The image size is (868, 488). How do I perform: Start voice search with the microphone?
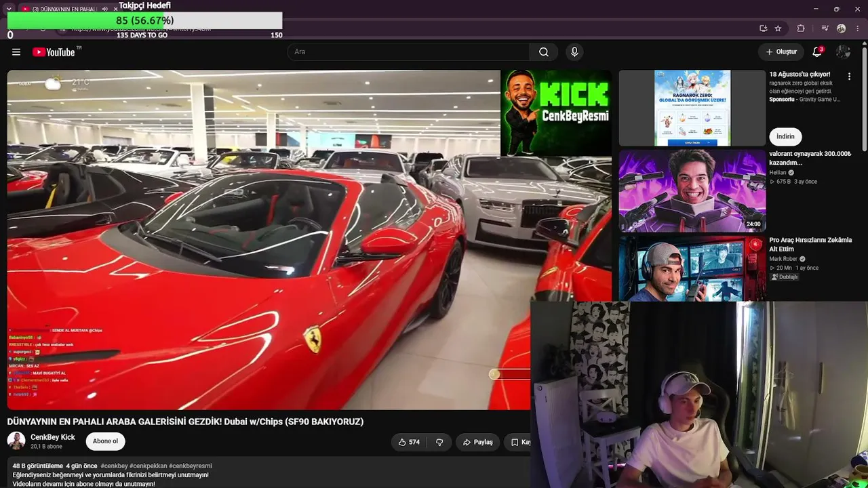[x=574, y=52]
